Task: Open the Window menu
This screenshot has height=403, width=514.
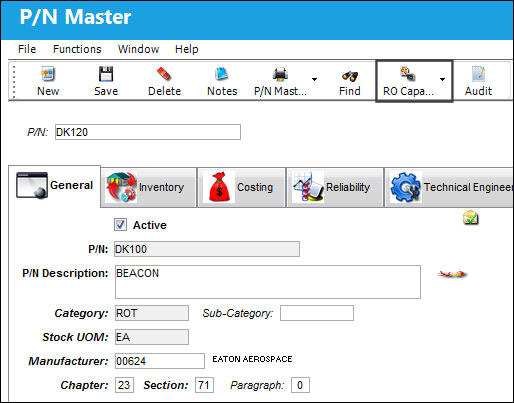Action: pos(138,49)
